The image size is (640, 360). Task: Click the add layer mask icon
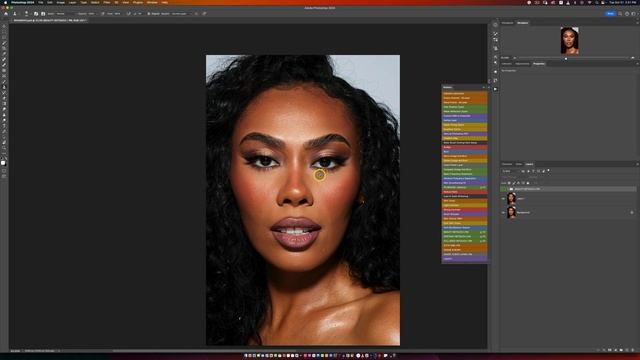[x=610, y=350]
